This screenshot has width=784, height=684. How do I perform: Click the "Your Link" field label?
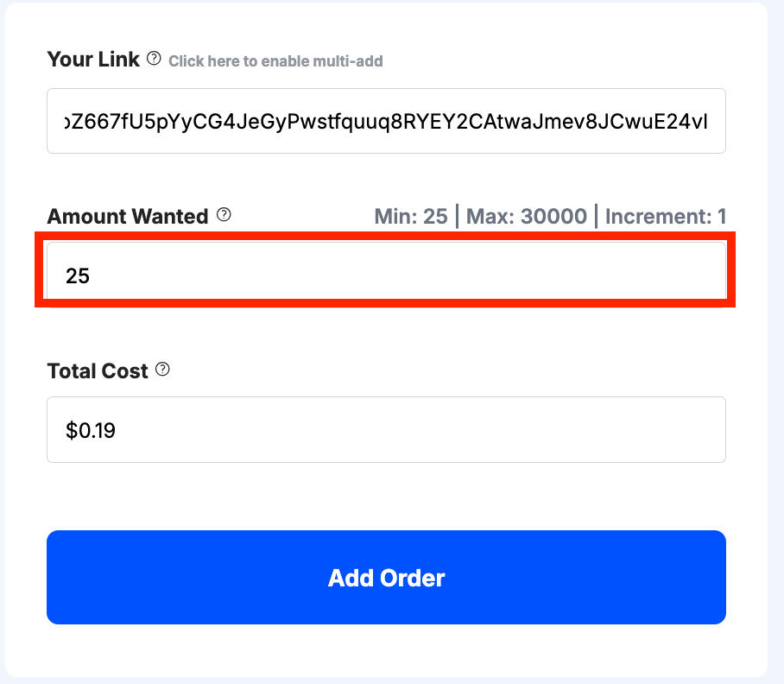pyautogui.click(x=93, y=60)
